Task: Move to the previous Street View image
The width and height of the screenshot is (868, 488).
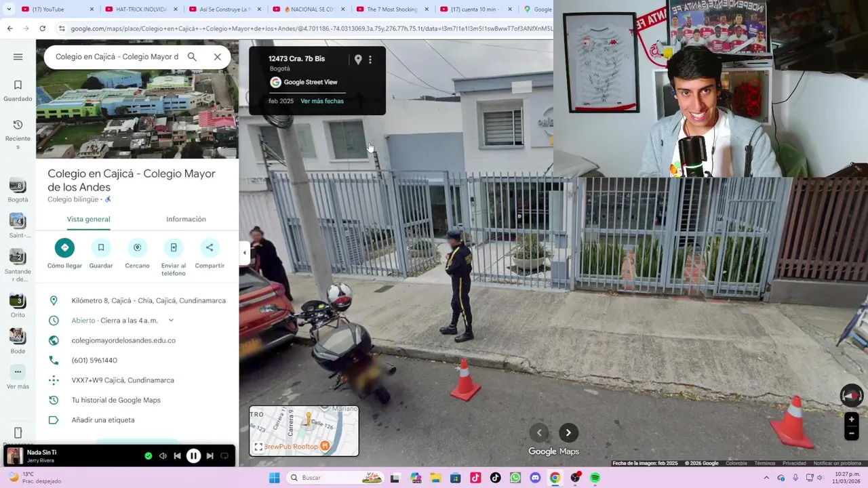Action: pyautogui.click(x=540, y=433)
